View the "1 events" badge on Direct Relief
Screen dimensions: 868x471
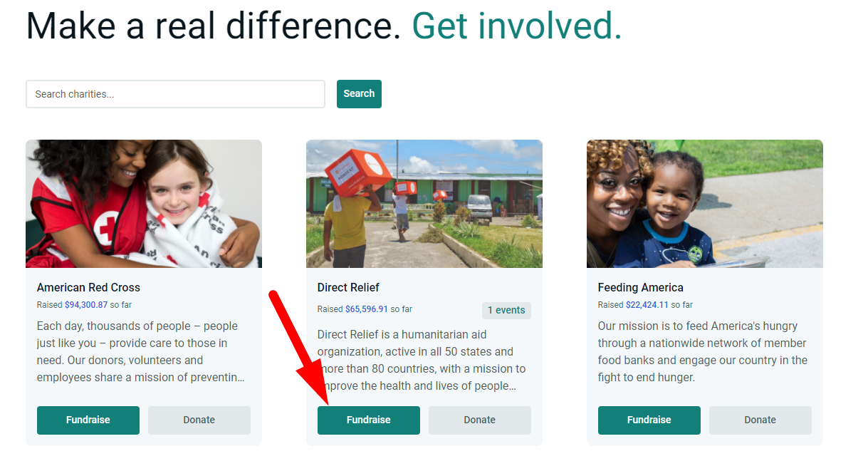506,311
